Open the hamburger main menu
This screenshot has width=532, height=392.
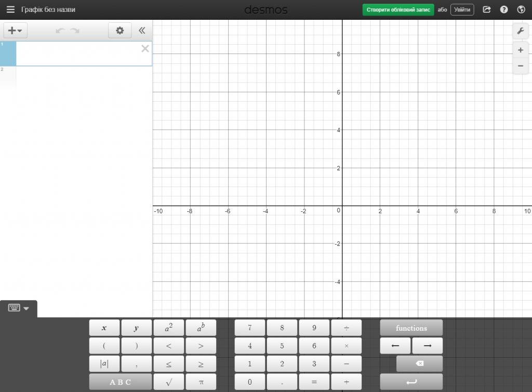click(10, 9)
